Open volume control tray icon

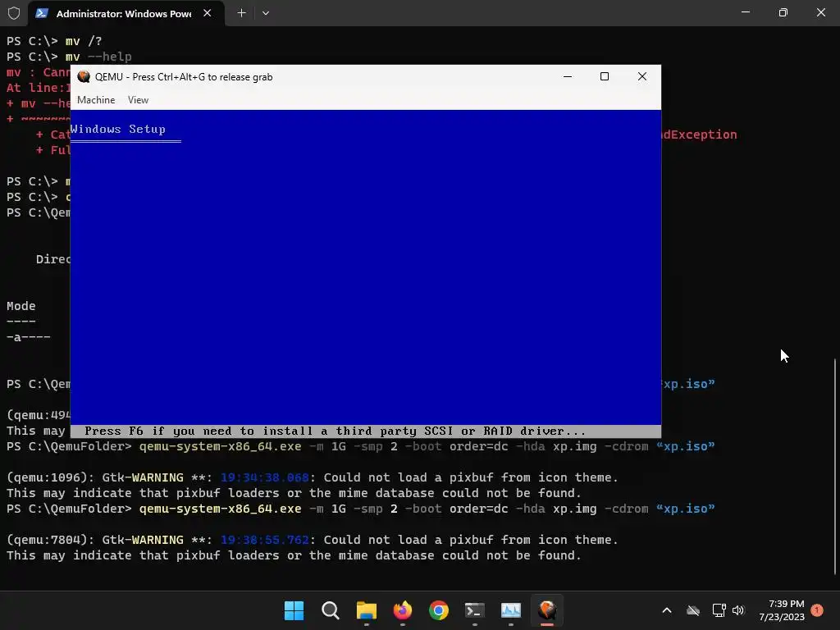(x=738, y=610)
